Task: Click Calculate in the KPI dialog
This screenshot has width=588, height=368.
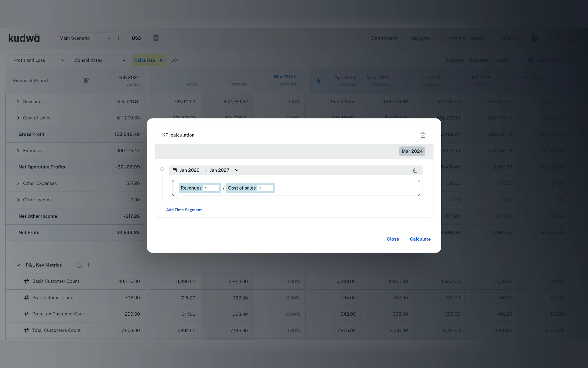Action: click(x=420, y=239)
